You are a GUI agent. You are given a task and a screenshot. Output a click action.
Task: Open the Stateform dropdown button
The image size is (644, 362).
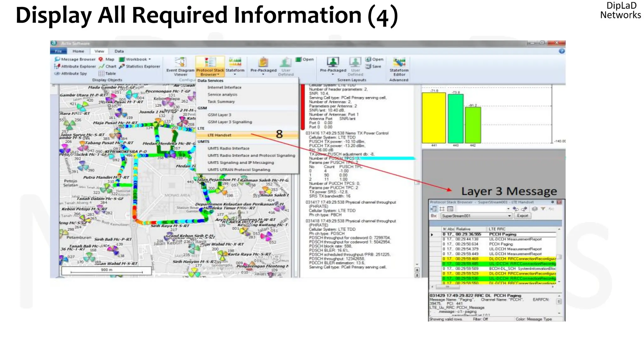click(235, 66)
